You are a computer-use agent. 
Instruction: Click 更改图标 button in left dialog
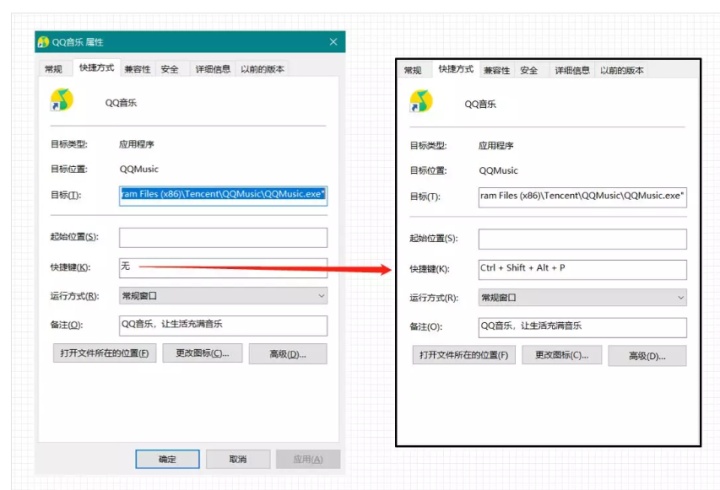(202, 353)
